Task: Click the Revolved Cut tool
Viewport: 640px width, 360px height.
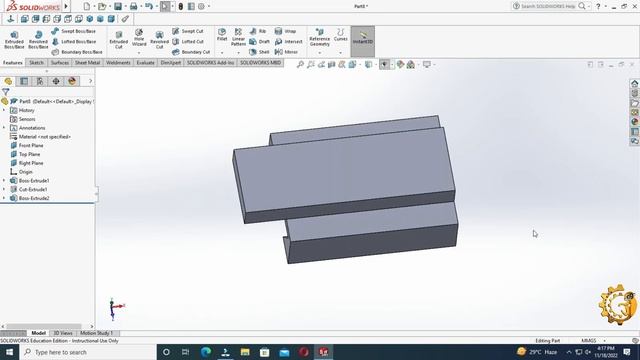Action: 159,40
